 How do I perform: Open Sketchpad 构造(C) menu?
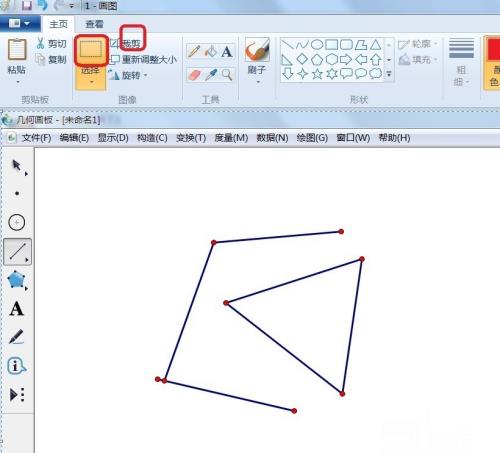pyautogui.click(x=152, y=138)
